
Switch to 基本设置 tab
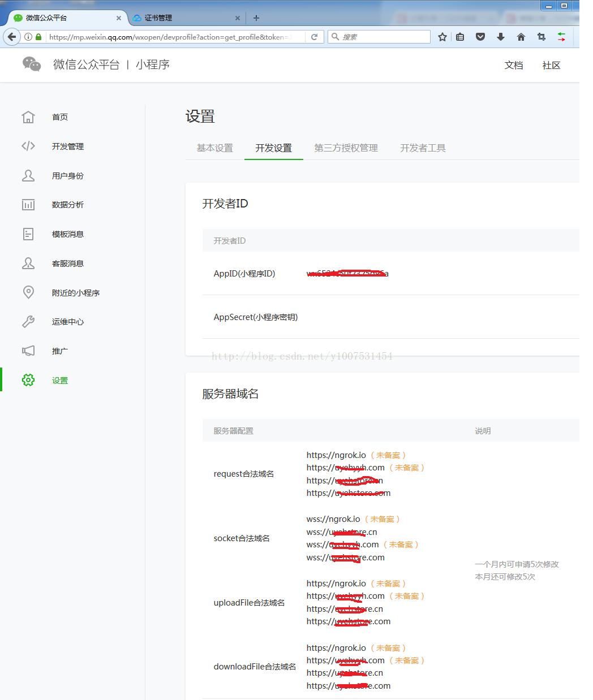pyautogui.click(x=215, y=148)
